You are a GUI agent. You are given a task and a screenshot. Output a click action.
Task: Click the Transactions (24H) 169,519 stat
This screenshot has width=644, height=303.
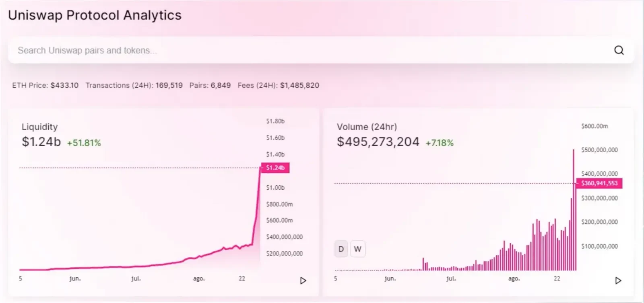pos(134,85)
